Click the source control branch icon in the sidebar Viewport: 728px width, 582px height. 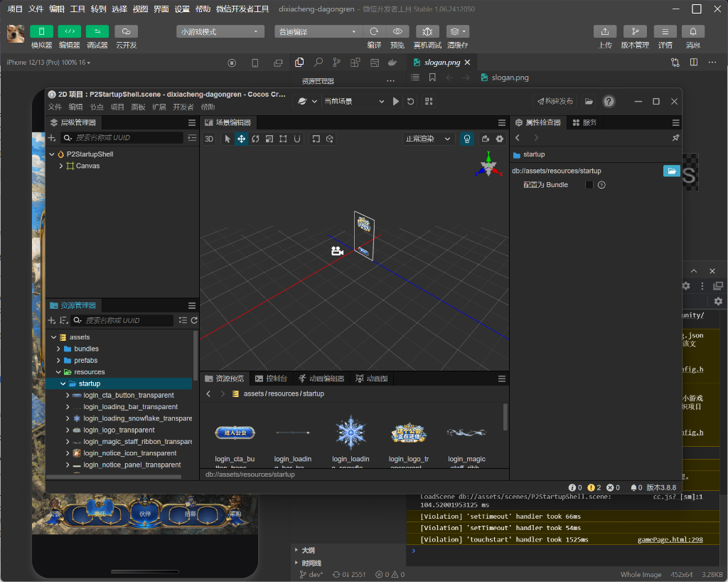336,62
